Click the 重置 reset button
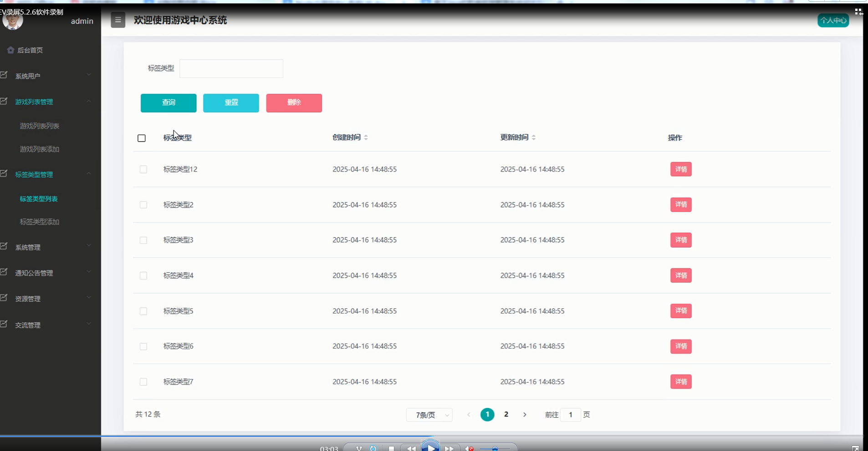 [x=231, y=103]
